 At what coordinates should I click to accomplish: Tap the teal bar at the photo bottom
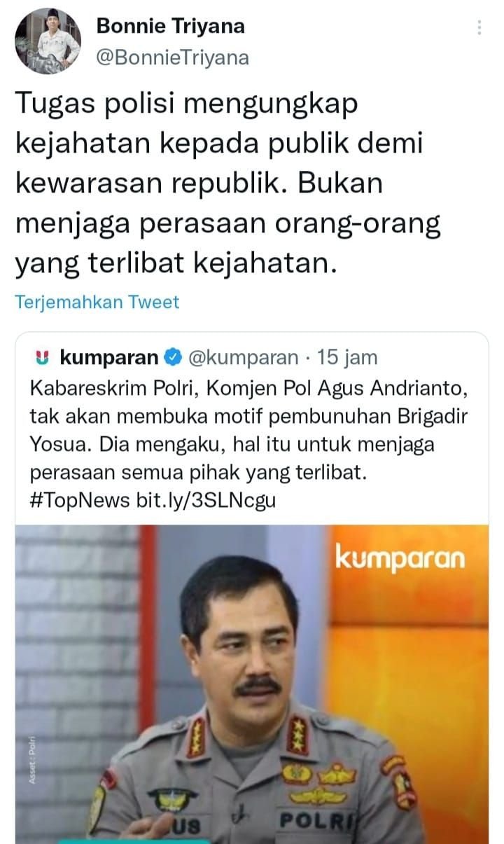(x=133, y=841)
